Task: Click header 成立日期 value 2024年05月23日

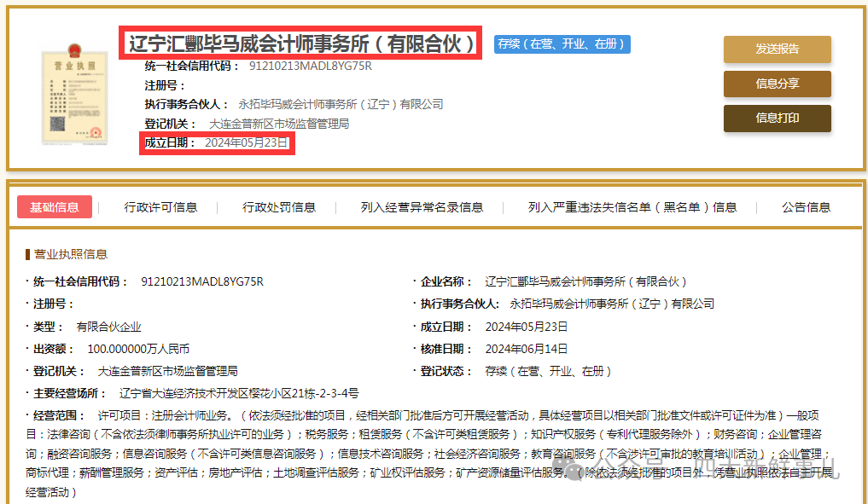Action: pos(247,142)
